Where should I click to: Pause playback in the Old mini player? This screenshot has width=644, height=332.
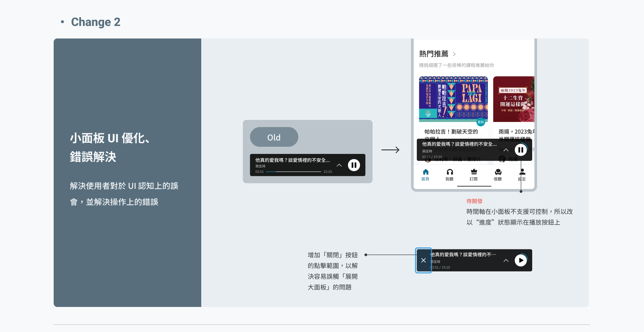[x=354, y=165]
